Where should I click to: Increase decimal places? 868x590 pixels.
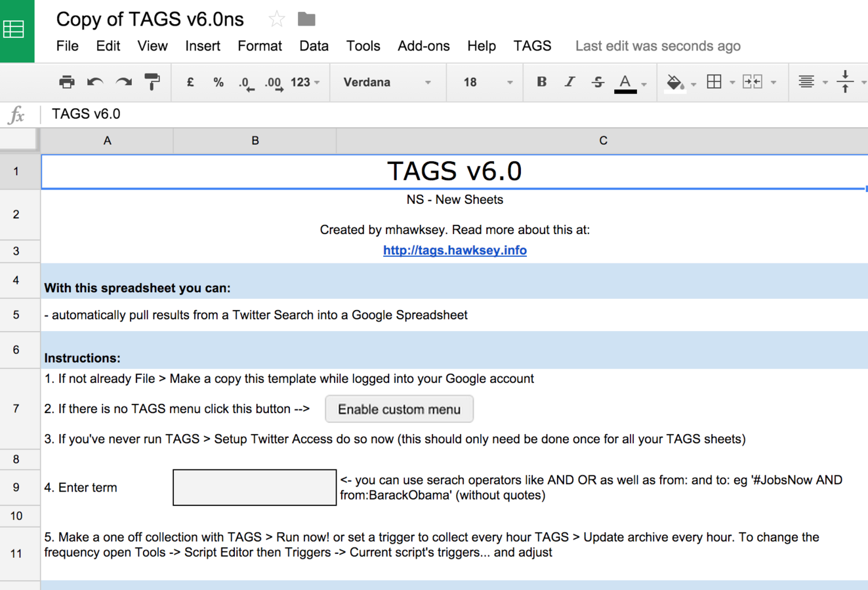[x=274, y=83]
